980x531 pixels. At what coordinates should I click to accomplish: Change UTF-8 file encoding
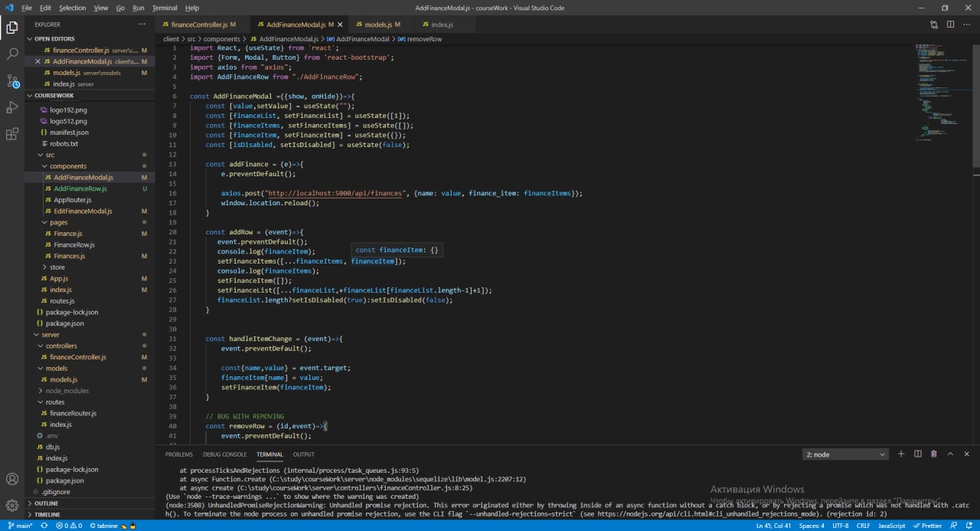pos(840,526)
